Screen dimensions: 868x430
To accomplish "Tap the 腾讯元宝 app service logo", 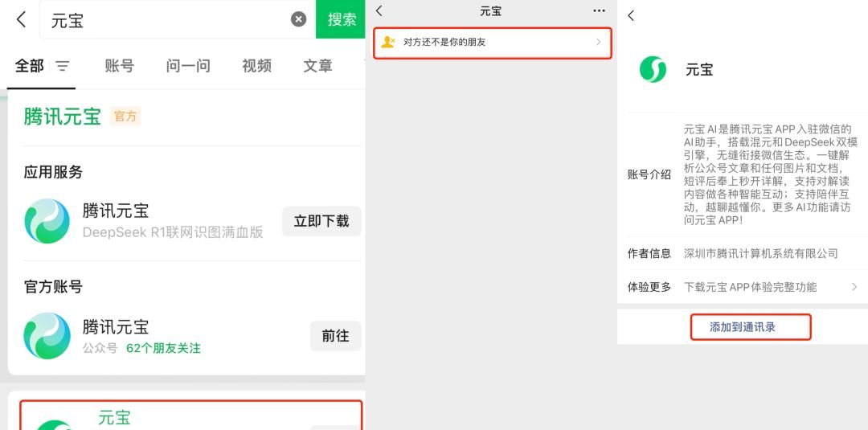I will 47,221.
